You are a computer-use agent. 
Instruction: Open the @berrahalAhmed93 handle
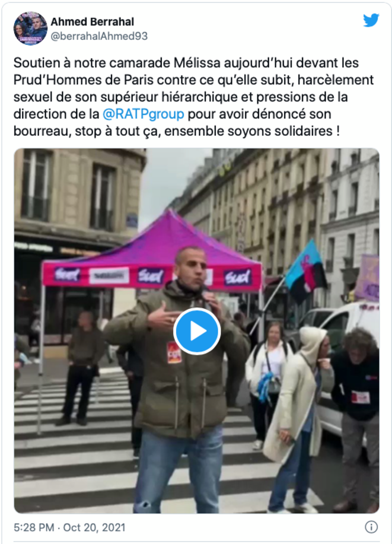click(x=99, y=36)
